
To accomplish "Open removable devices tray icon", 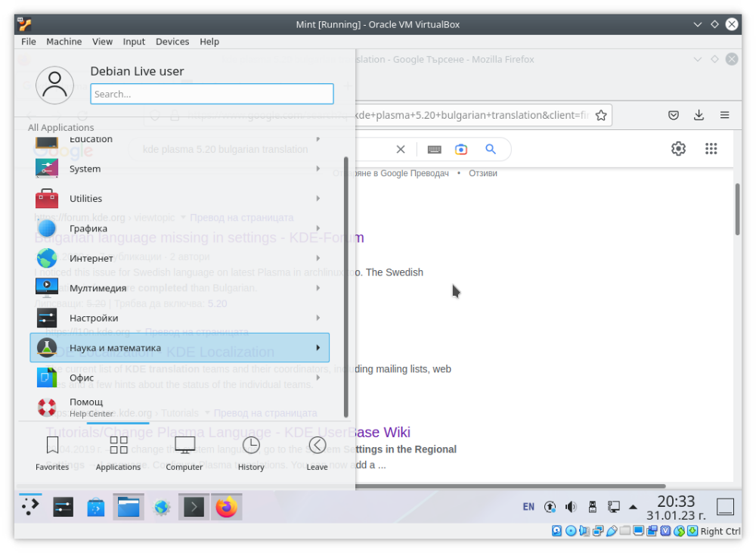I will [593, 507].
